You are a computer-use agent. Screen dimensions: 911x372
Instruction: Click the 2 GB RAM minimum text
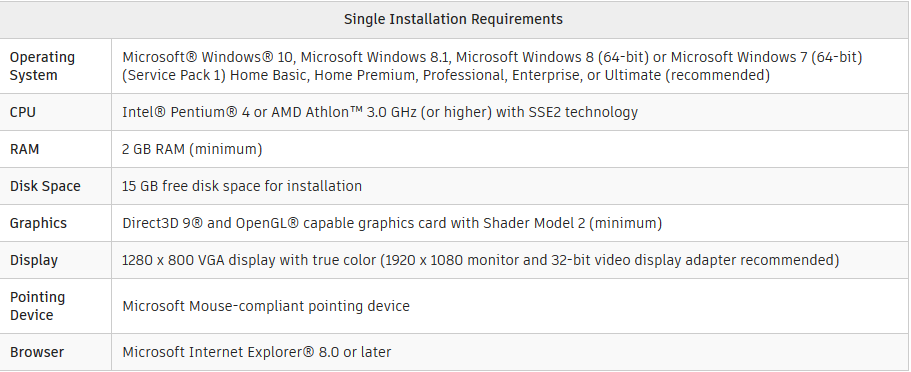click(192, 149)
